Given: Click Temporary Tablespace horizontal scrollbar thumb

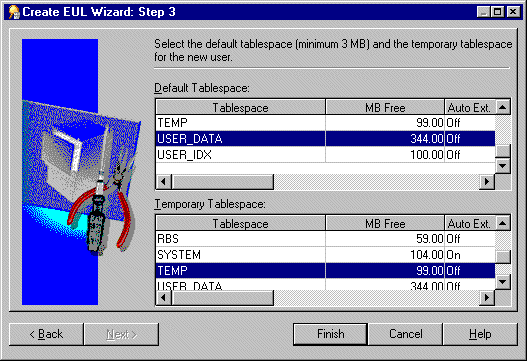Looking at the screenshot, I should coord(223,298).
